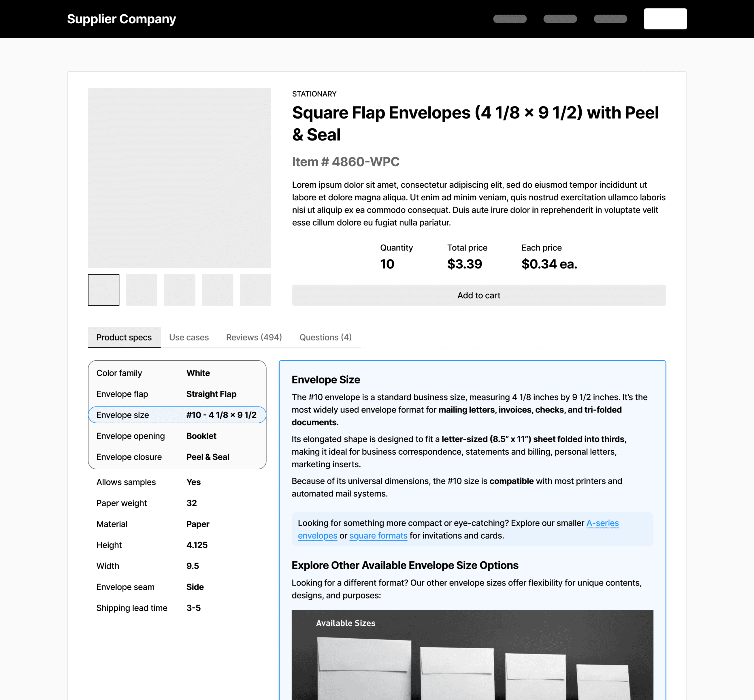The width and height of the screenshot is (754, 700).
Task: Open the Reviews (494) tab
Action: [x=254, y=337]
